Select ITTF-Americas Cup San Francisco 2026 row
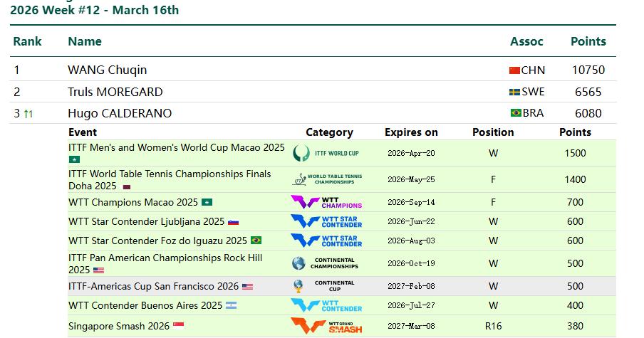Viewport: 644px width, 338px height. (153, 286)
